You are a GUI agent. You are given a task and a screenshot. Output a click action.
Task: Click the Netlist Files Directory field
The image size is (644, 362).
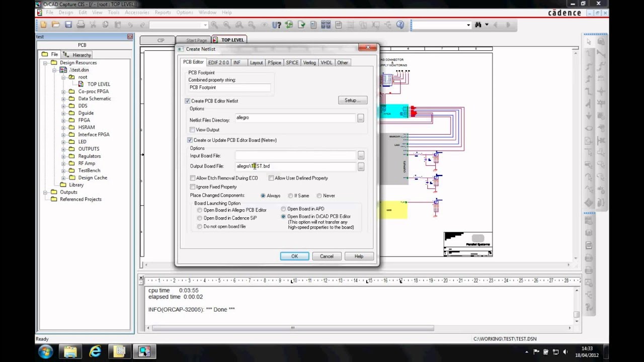296,118
